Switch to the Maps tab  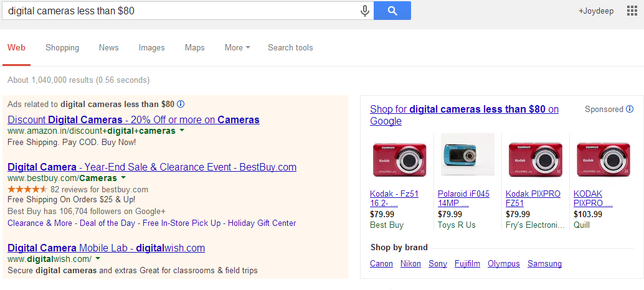tap(195, 47)
